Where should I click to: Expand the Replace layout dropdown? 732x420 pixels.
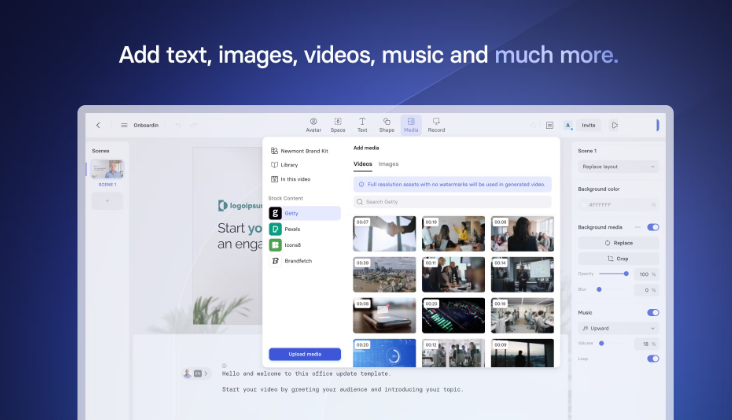tap(618, 167)
